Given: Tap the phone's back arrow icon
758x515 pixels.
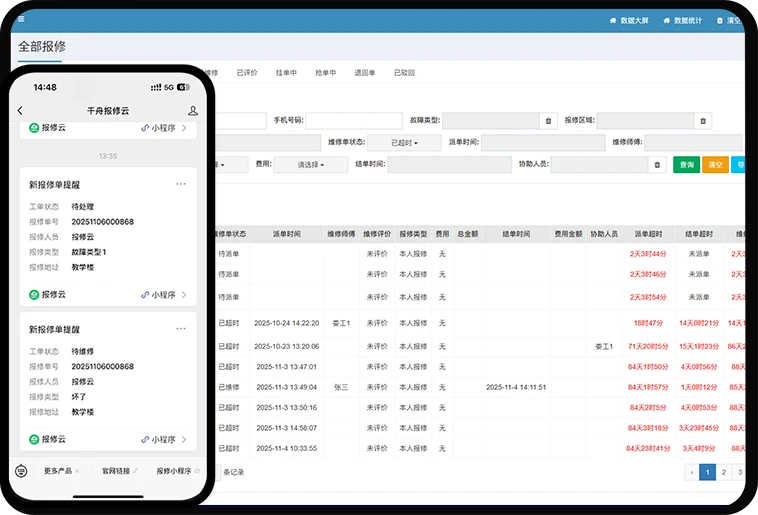Looking at the screenshot, I should click(x=21, y=110).
